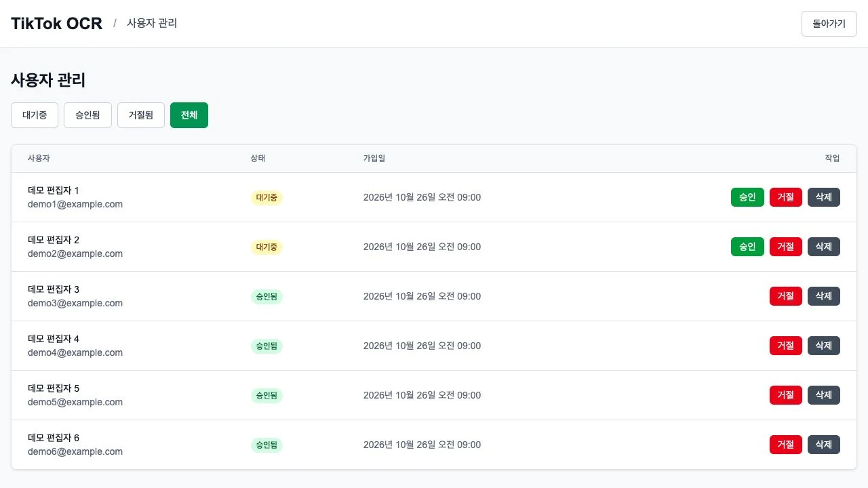Click the 상태 column header
The width and height of the screenshot is (868, 488).
[258, 158]
